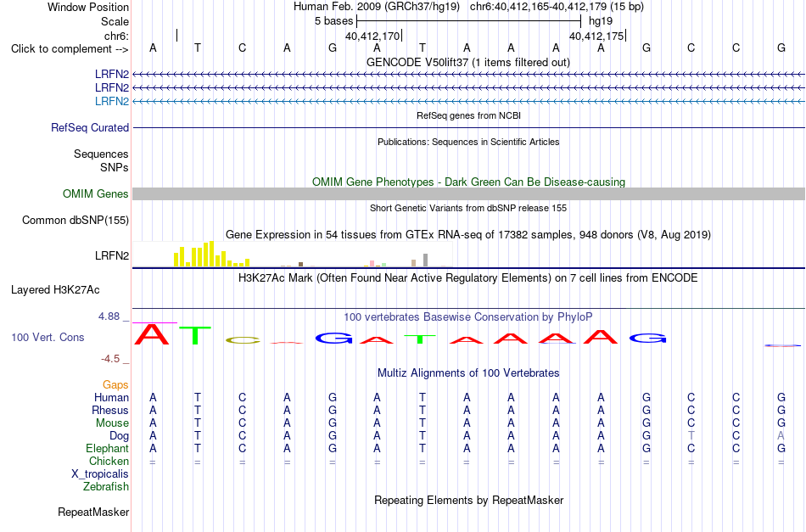Open the OMIM Gene Phenotypes track title
The width and height of the screenshot is (806, 532).
click(468, 182)
